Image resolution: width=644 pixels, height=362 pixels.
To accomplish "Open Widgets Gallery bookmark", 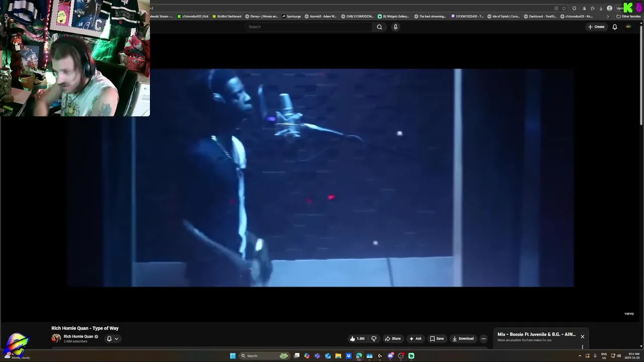I will point(393,16).
